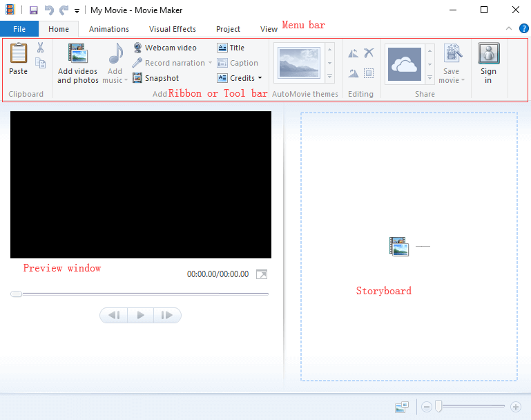Click the OneDrive cloud share icon

(405, 64)
